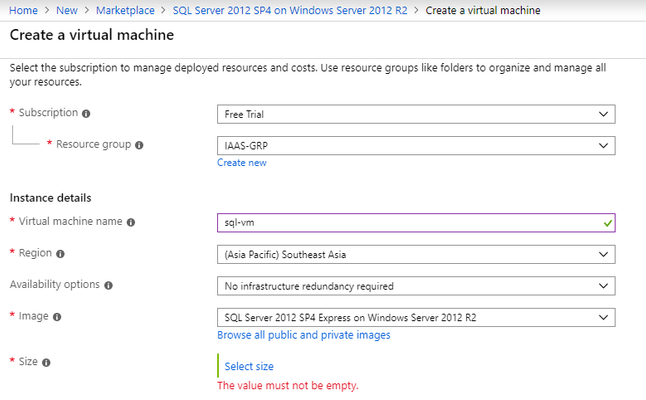Expand the Availability options dropdown
The image size is (646, 400).
pyautogui.click(x=416, y=286)
